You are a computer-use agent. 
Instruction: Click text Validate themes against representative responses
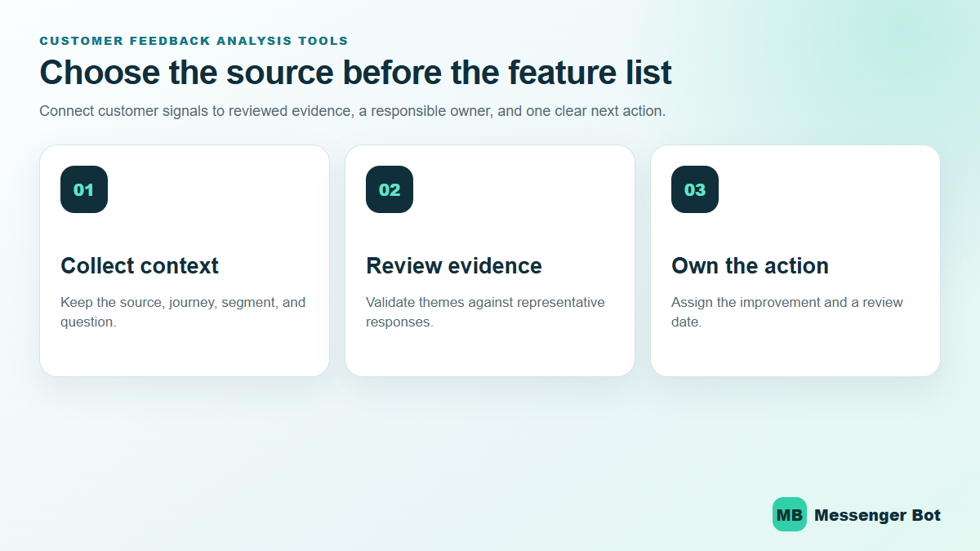point(485,312)
